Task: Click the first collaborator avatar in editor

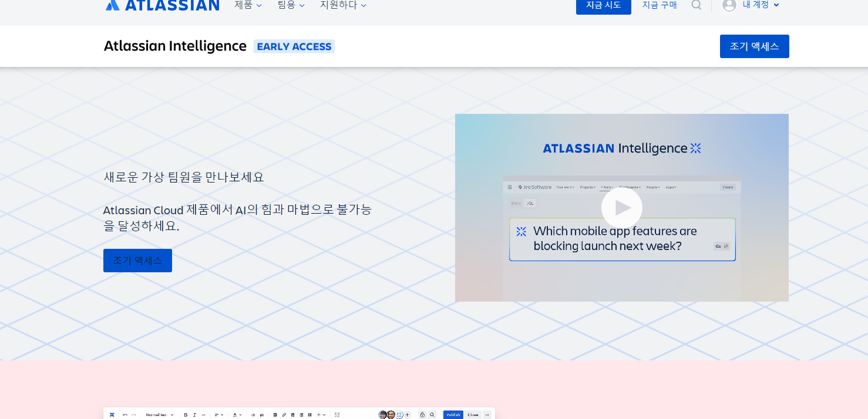Action: (383, 415)
